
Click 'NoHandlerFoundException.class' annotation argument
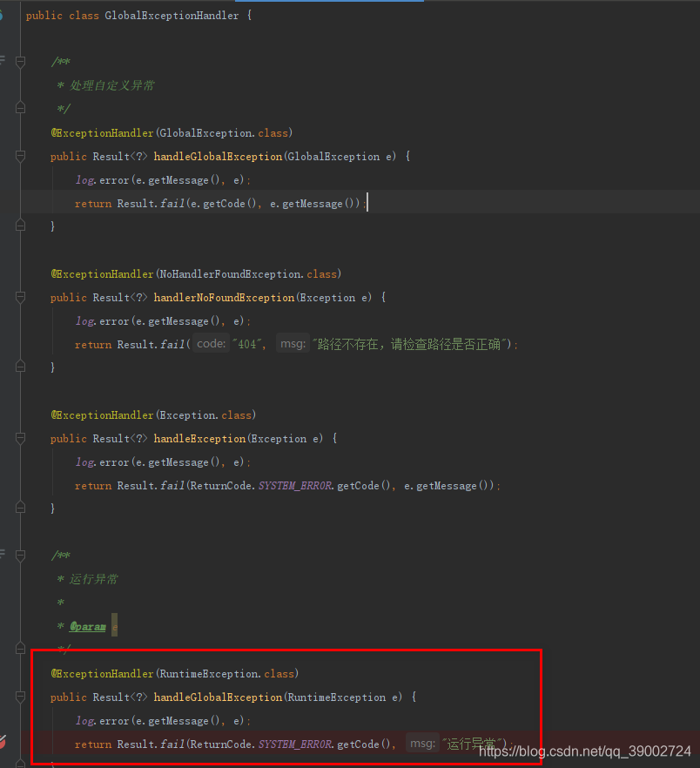[248, 274]
